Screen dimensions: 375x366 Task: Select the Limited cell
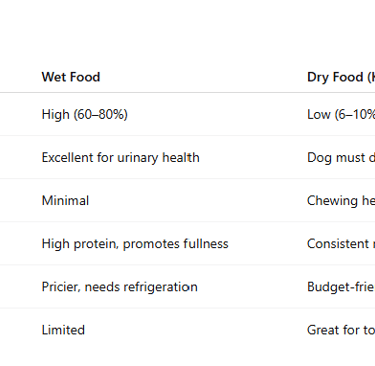click(x=63, y=330)
